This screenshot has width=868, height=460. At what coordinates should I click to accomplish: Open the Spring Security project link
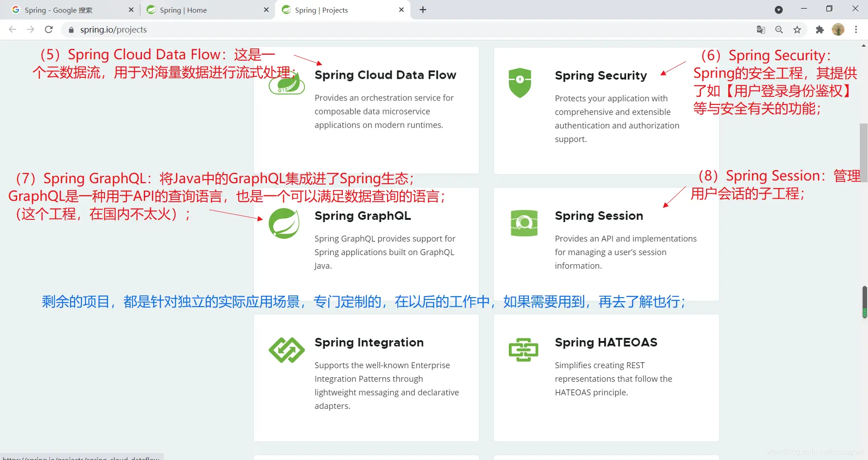point(601,76)
